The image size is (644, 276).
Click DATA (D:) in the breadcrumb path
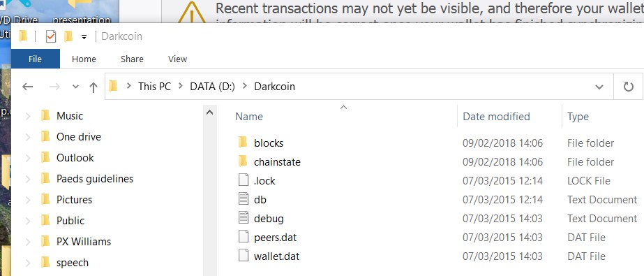[212, 87]
